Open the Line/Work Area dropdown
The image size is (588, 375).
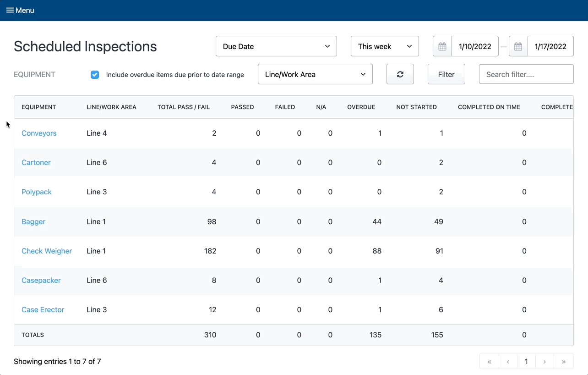pos(315,74)
